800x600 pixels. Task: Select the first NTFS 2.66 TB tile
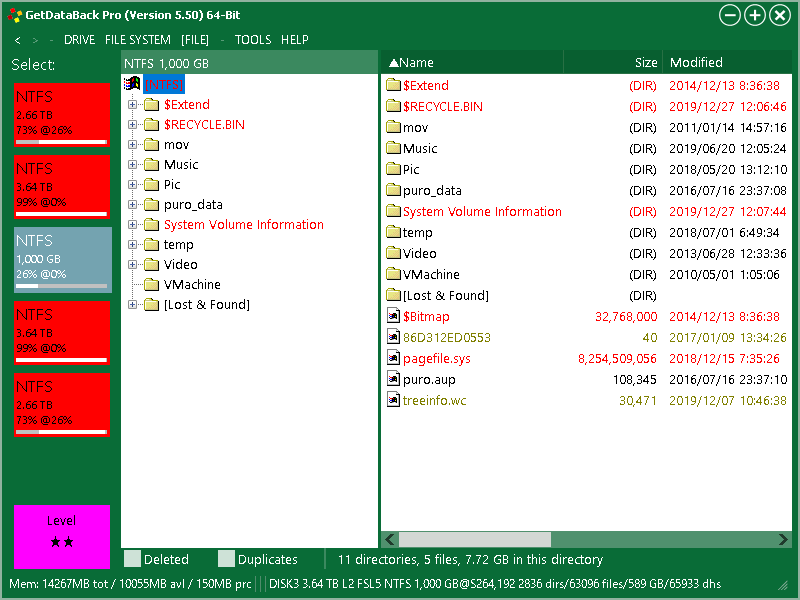point(62,114)
